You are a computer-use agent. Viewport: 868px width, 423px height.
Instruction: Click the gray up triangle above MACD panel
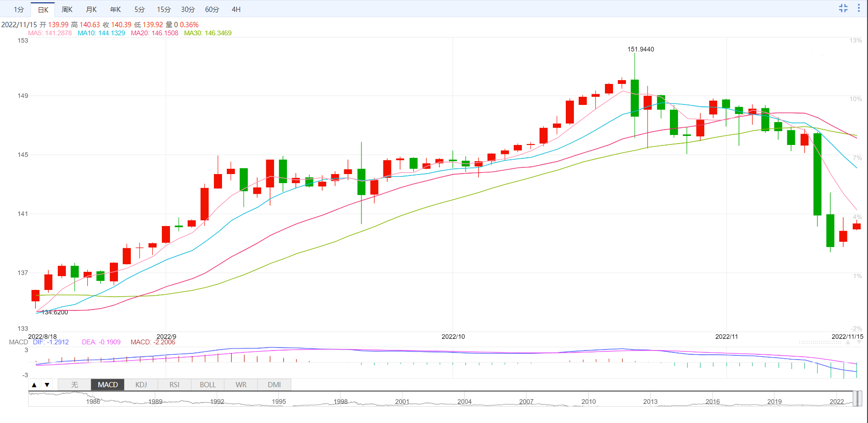point(848,342)
